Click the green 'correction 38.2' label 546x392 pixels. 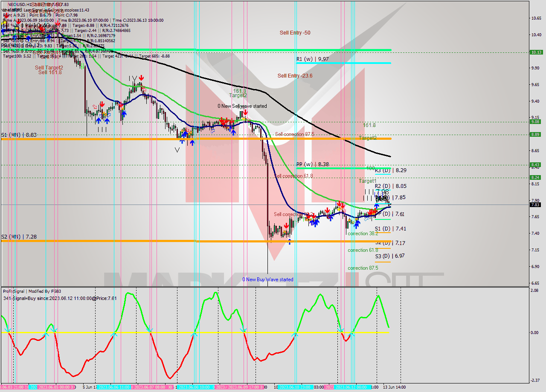tap(363, 233)
